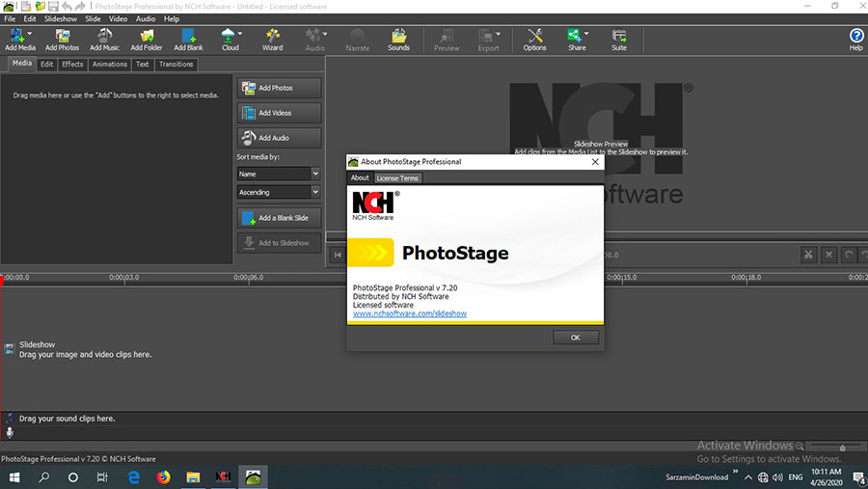
Task: Click the save icon in title bar
Action: 53,6
